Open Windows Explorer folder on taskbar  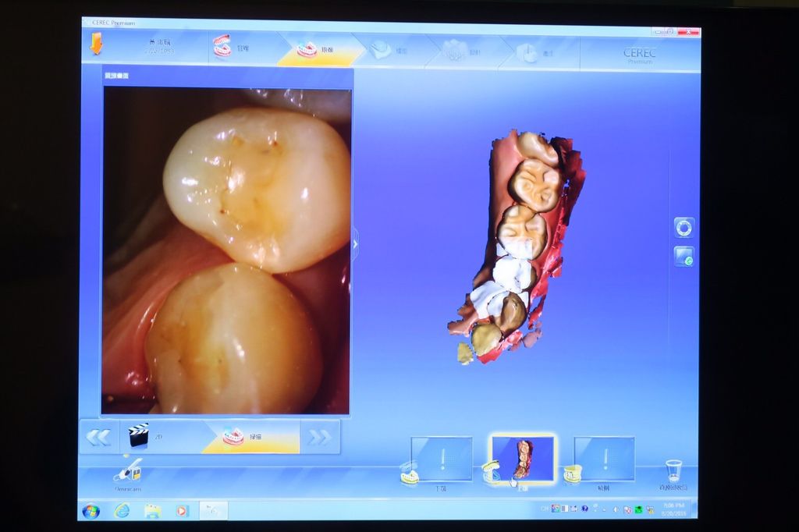pos(152,511)
